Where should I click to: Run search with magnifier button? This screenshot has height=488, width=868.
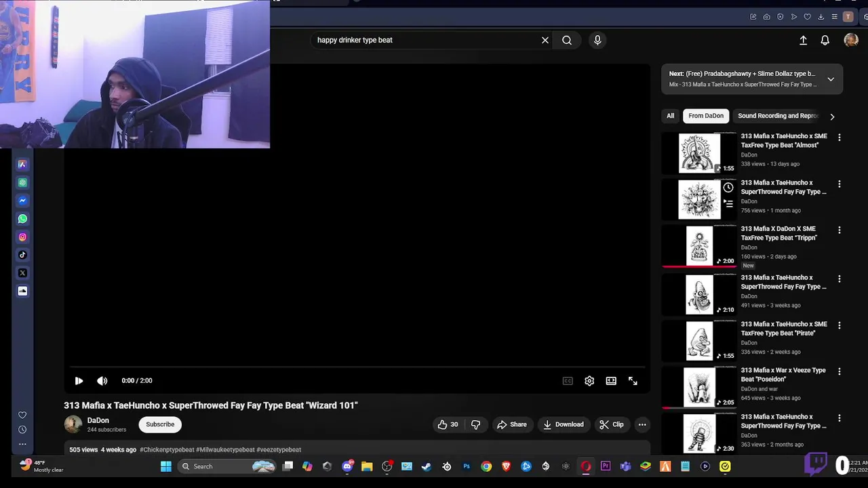click(567, 40)
